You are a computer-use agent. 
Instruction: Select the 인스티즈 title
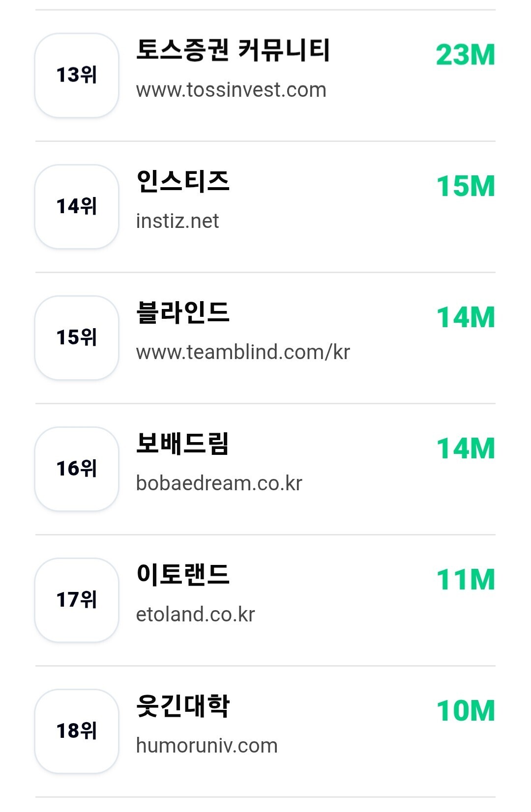(183, 181)
